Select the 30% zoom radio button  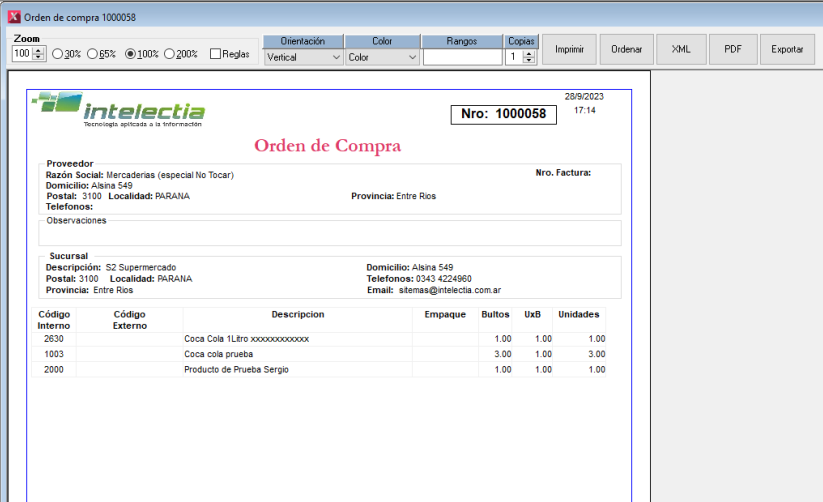coord(58,54)
